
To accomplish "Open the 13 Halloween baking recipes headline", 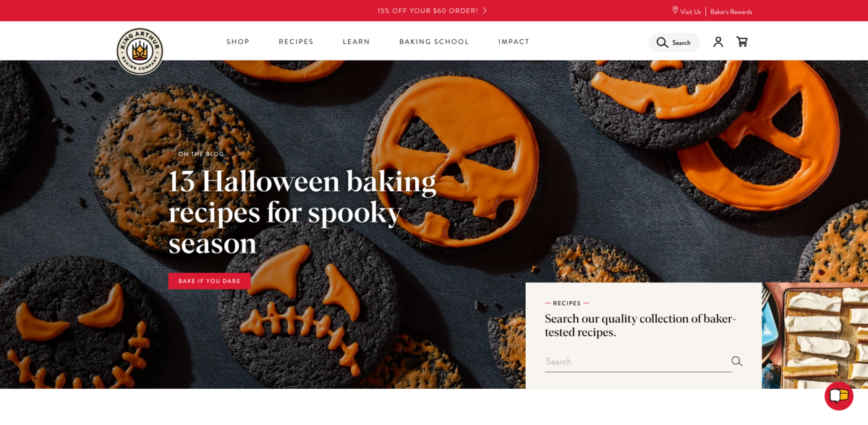I will 302,211.
